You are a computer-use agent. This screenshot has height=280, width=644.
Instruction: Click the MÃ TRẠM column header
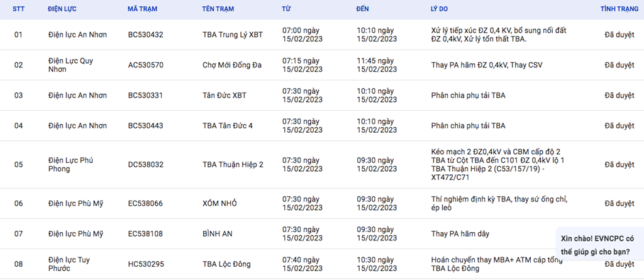[143, 9]
